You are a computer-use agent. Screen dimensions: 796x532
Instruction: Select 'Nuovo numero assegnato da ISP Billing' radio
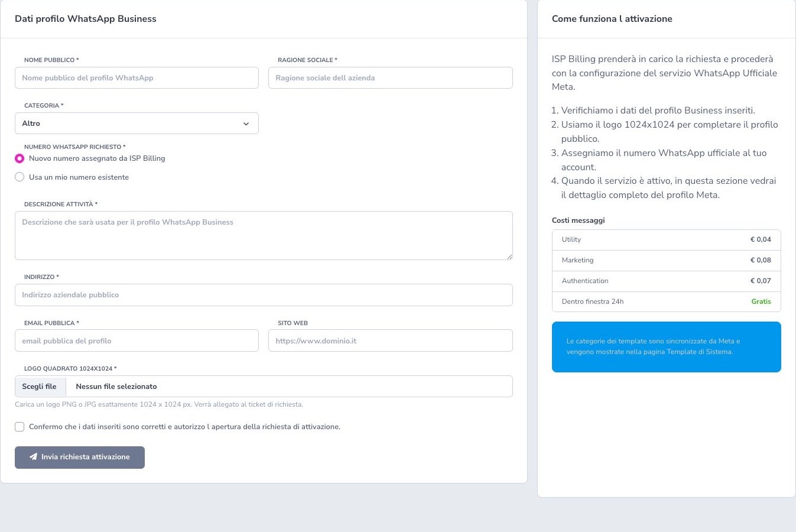[x=20, y=158]
